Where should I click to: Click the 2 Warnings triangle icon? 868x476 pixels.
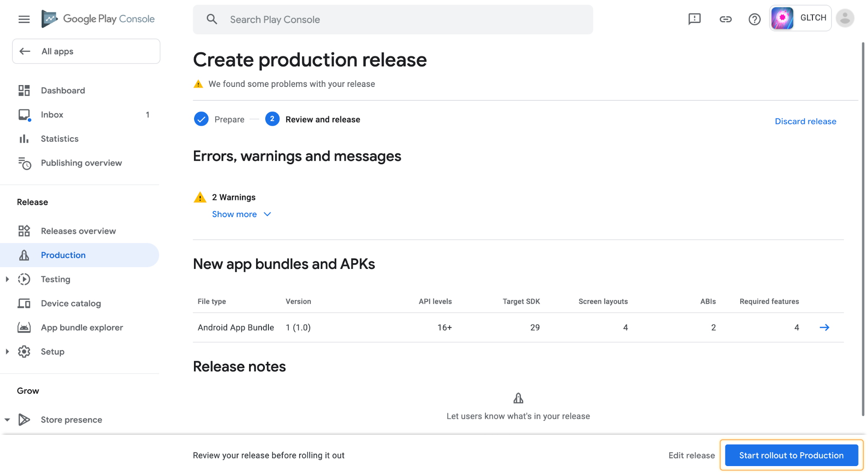[200, 197]
